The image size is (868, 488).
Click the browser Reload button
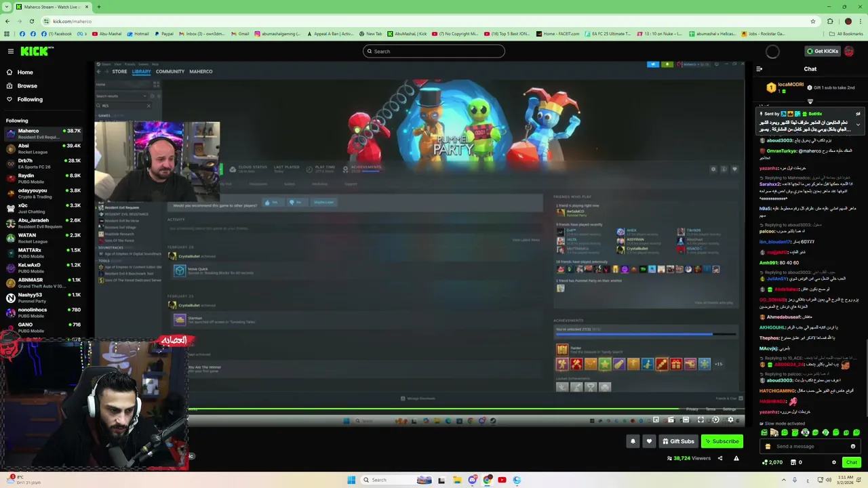31,21
